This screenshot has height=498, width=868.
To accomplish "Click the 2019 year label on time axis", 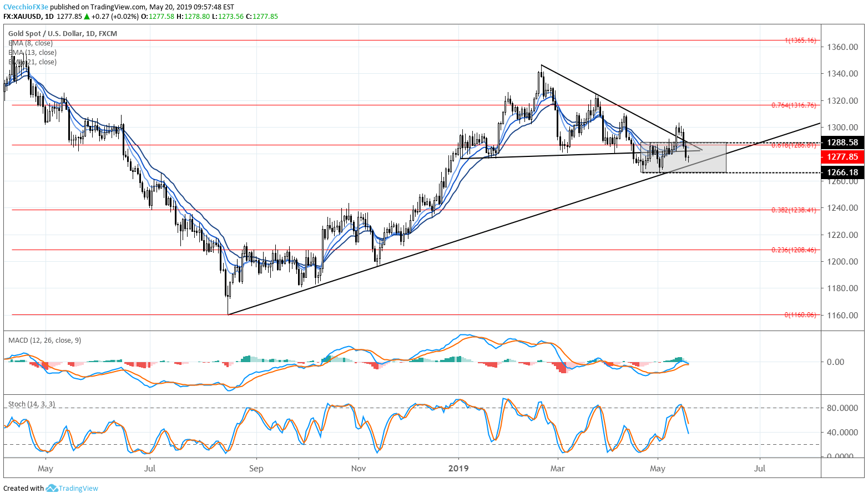I will pyautogui.click(x=458, y=469).
